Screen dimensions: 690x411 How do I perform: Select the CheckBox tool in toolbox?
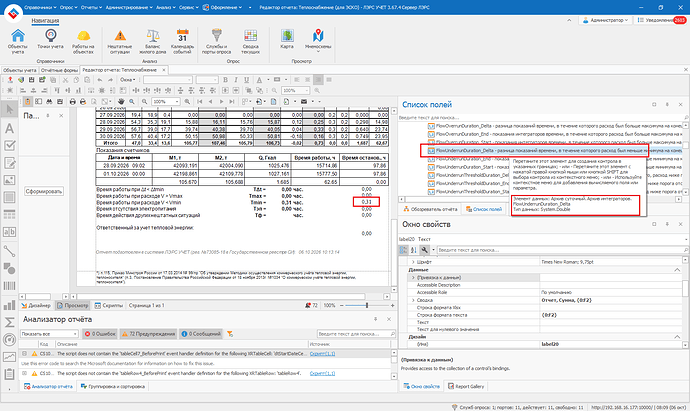pyautogui.click(x=9, y=146)
